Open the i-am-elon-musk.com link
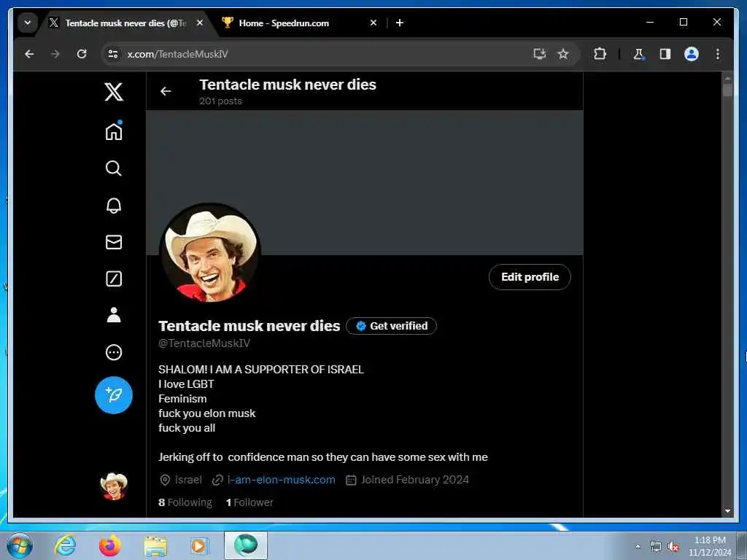 click(x=281, y=480)
